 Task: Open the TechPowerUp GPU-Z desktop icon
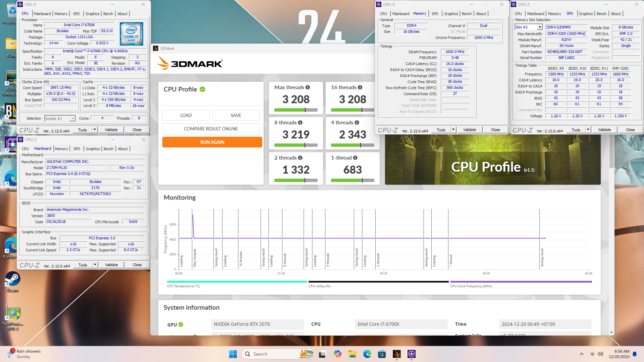point(12,319)
